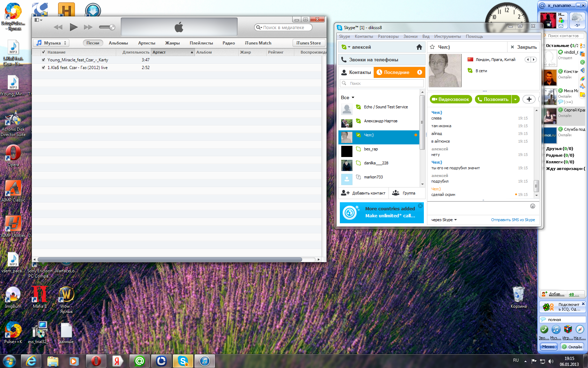Open the Контакты menu in the Skype menu bar
The height and width of the screenshot is (368, 588).
click(364, 36)
